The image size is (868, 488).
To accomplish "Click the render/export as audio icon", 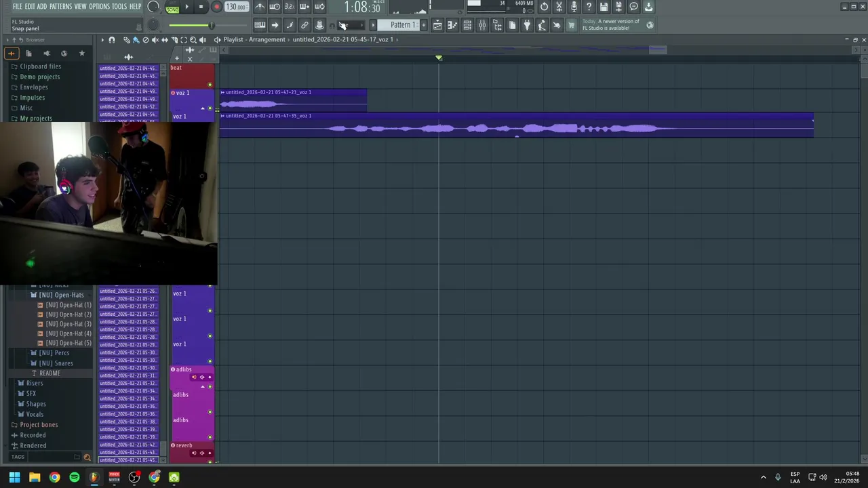I will coord(618,7).
